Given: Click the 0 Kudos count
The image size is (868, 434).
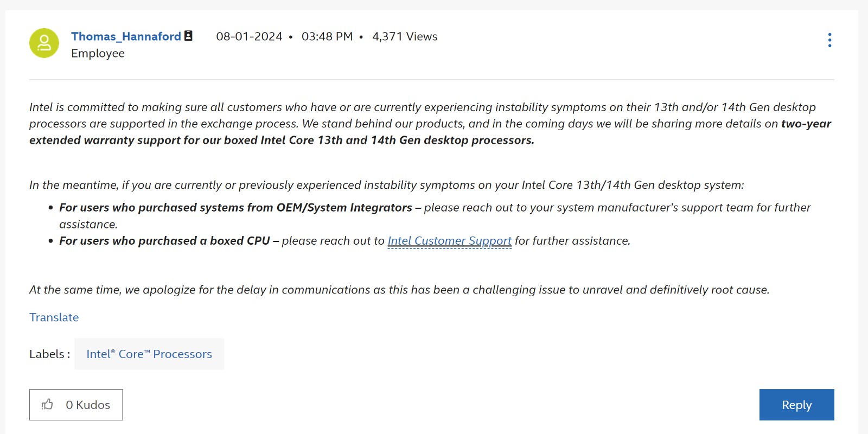Looking at the screenshot, I should [88, 405].
